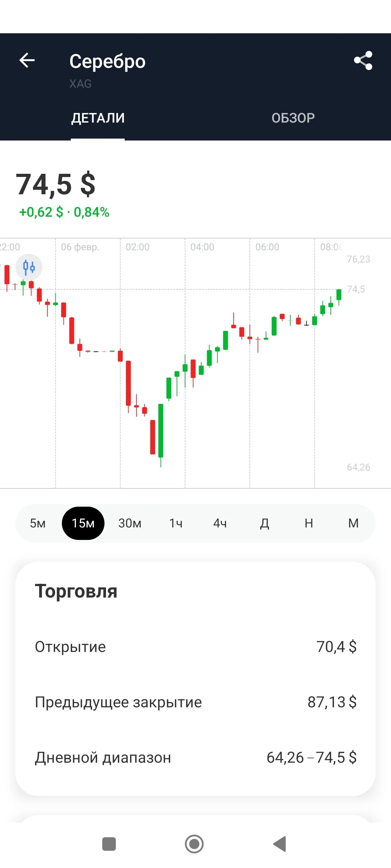Switch chart to Н weekly interval
The image size is (391, 868).
[309, 523]
